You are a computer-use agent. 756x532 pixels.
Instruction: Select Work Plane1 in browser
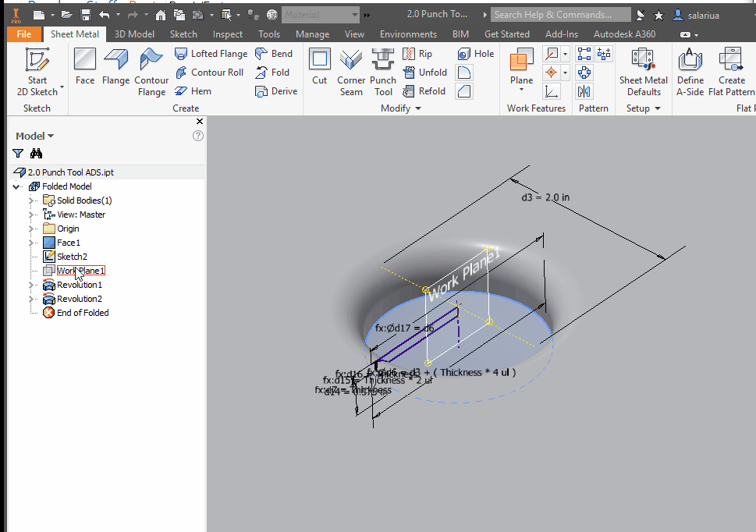[x=74, y=271]
